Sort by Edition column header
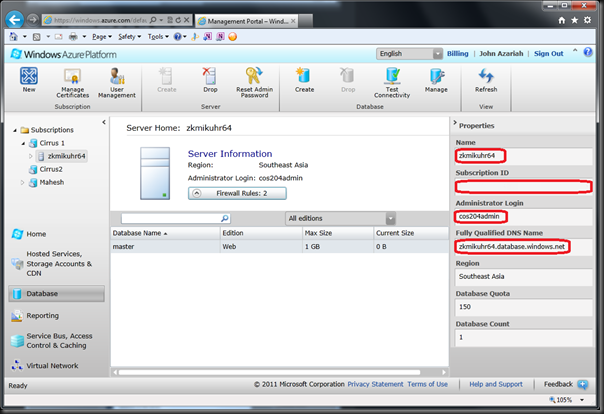 [x=261, y=233]
